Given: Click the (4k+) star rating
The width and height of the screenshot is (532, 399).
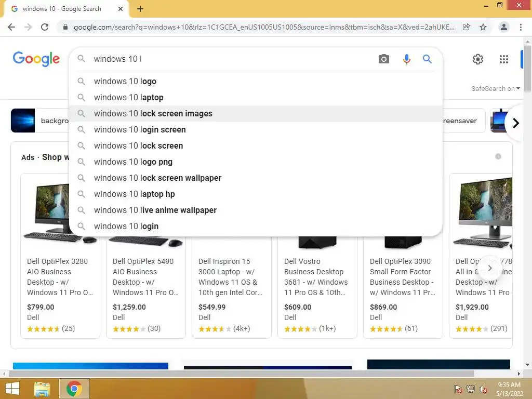Looking at the screenshot, I should (x=224, y=328).
